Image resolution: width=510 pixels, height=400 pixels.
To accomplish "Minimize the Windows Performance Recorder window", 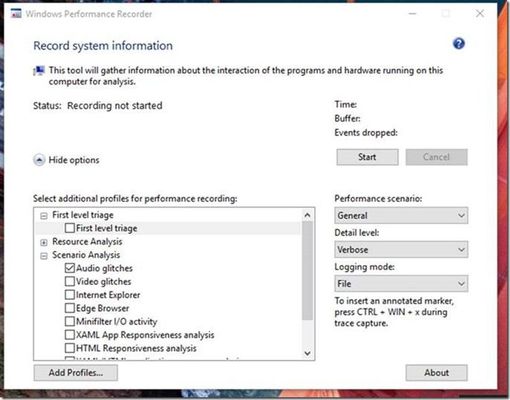I will click(413, 14).
